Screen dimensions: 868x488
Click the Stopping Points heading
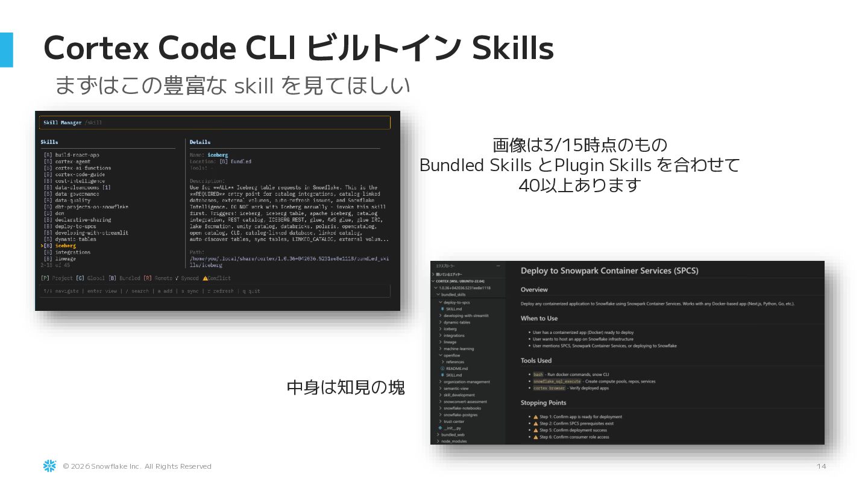543,402
